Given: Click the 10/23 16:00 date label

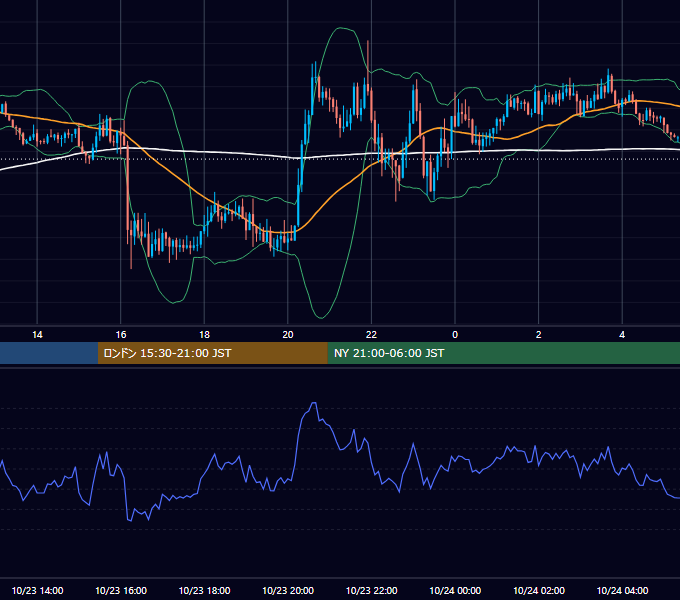Looking at the screenshot, I should [x=121, y=590].
